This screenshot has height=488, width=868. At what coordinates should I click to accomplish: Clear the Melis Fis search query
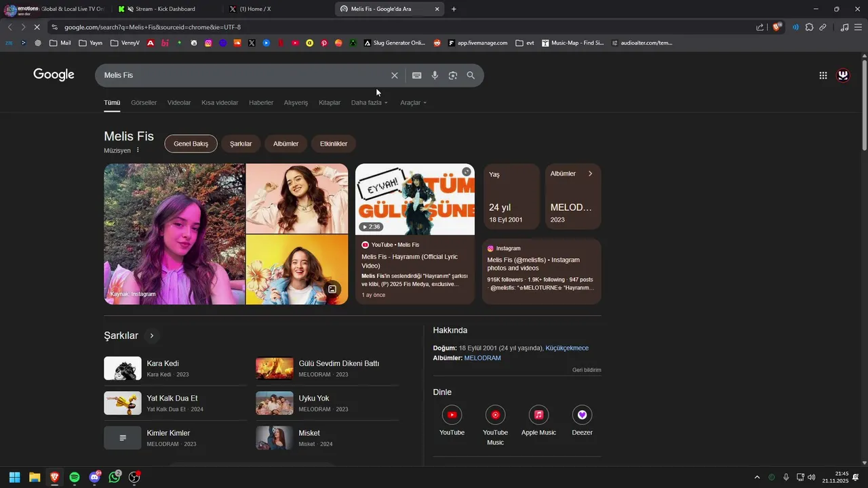pos(394,75)
